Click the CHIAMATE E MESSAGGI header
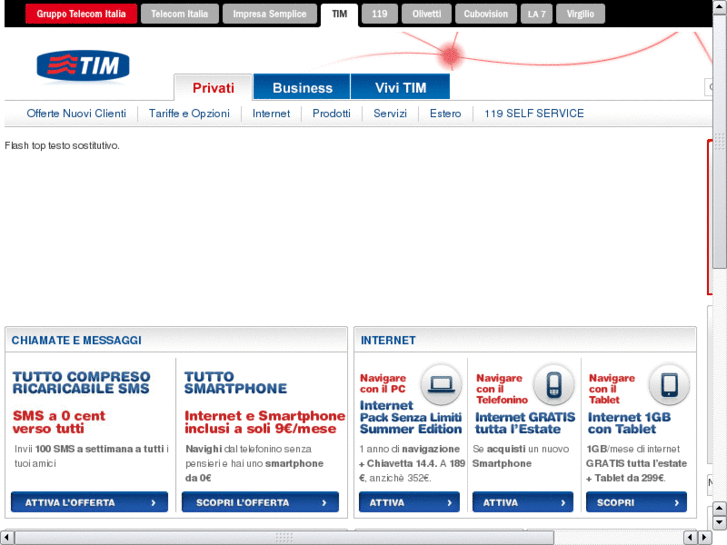Screen dimensions: 727x545 click(77, 340)
